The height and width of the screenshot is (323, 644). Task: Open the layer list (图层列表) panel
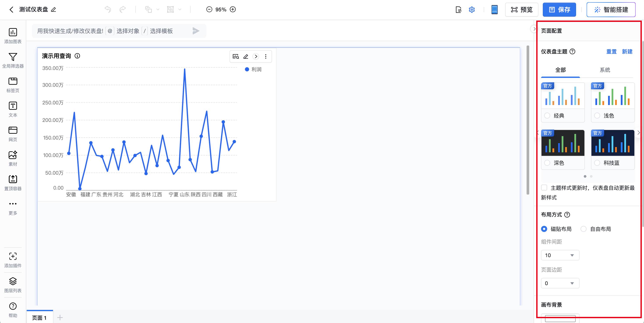pos(13,281)
